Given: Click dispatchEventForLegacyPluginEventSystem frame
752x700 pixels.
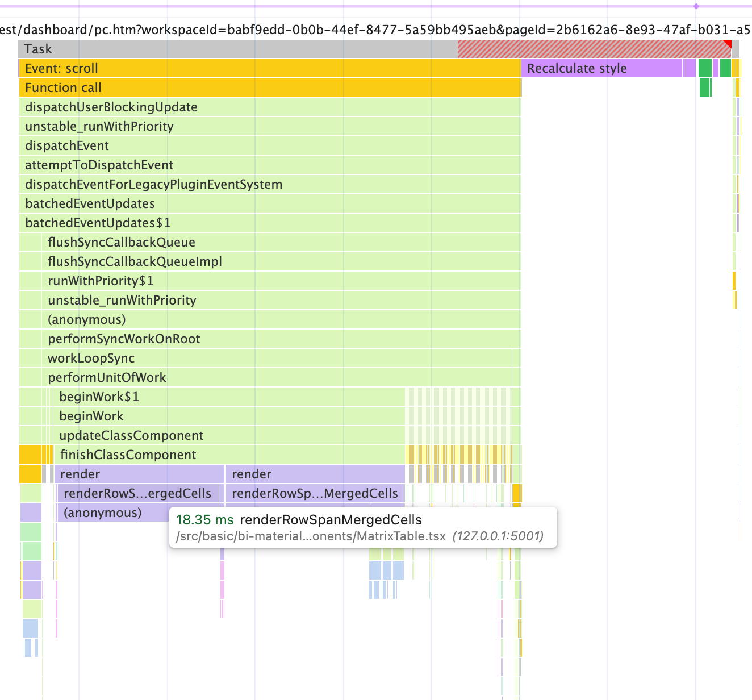Looking at the screenshot, I should click(270, 184).
